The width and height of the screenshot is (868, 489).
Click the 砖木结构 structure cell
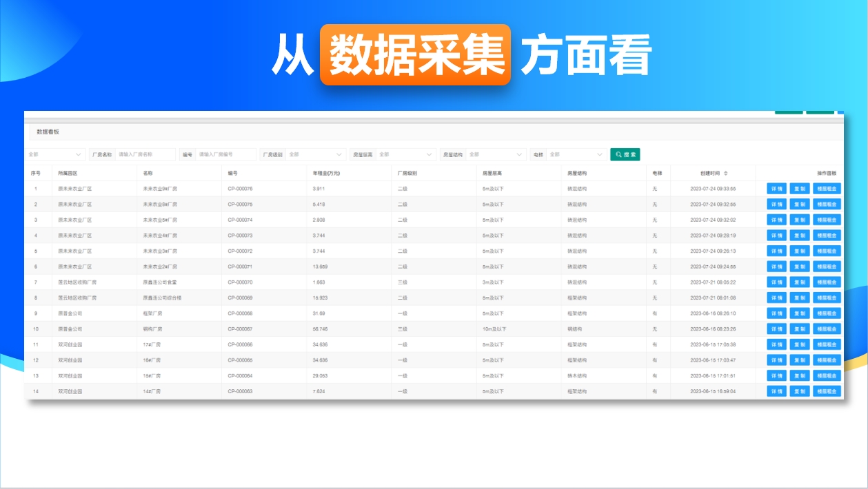coord(577,375)
